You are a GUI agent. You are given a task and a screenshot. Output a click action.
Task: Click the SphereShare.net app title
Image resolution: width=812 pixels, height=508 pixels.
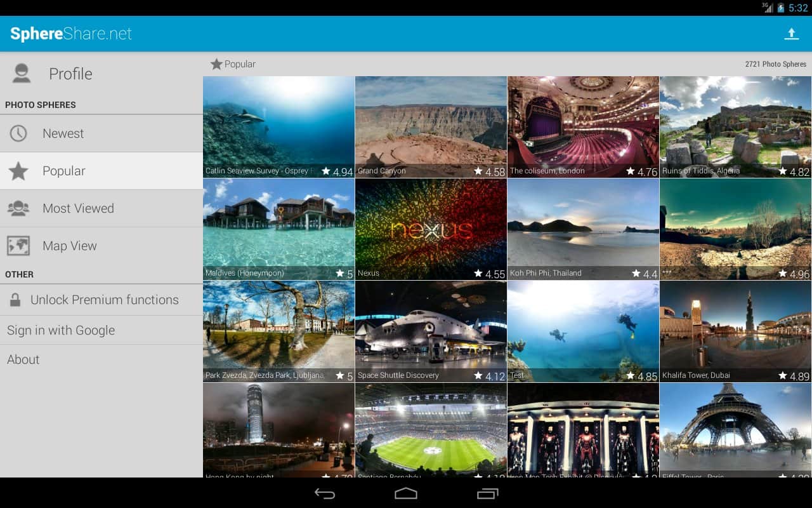(71, 34)
